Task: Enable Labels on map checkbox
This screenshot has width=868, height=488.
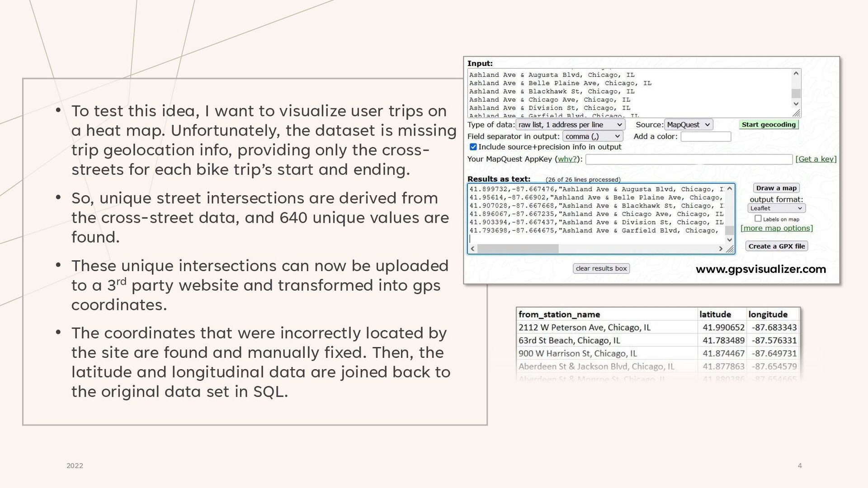Action: pyautogui.click(x=758, y=219)
